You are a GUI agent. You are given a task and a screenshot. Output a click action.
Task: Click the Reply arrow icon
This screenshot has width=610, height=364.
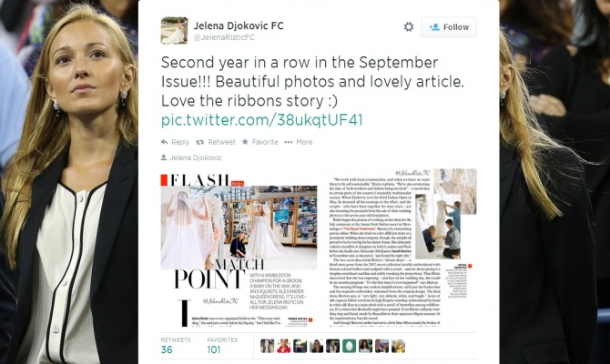coord(165,142)
